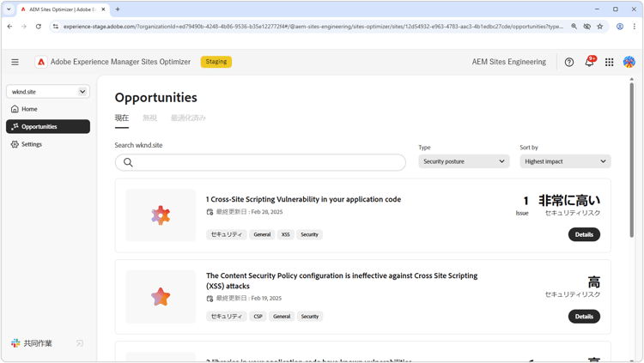The width and height of the screenshot is (644, 363).
Task: Open the Content Security Policy configuration title
Action: [342, 281]
